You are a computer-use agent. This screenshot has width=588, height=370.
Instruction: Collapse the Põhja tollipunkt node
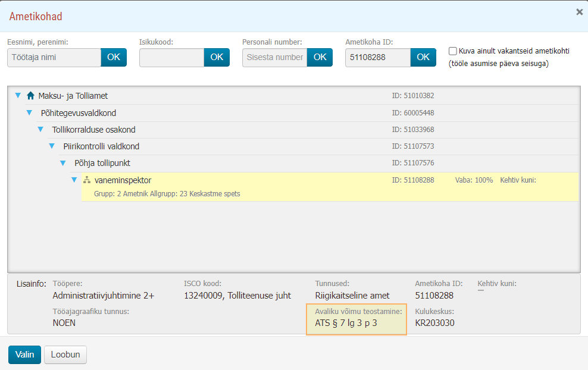tap(63, 163)
